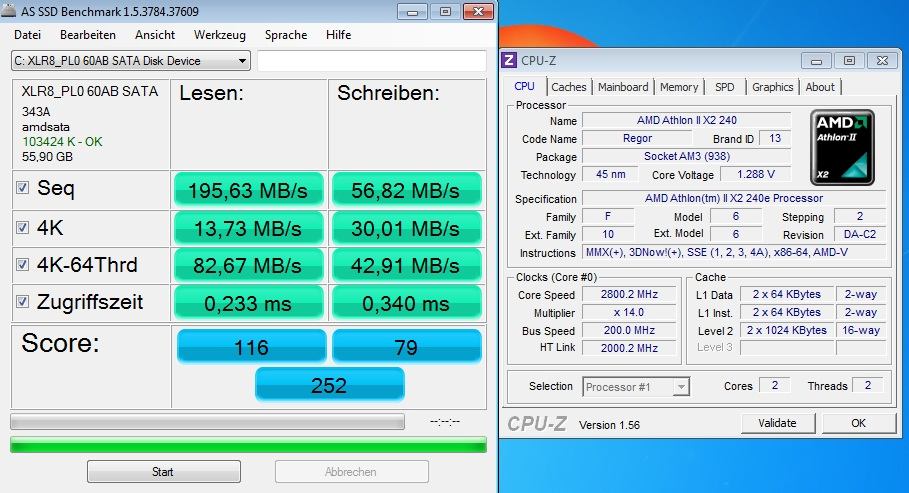Screen dimensions: 909x493
Task: Click the Level 2 cache value 2 x 1024 KBytes
Action: coord(787,330)
